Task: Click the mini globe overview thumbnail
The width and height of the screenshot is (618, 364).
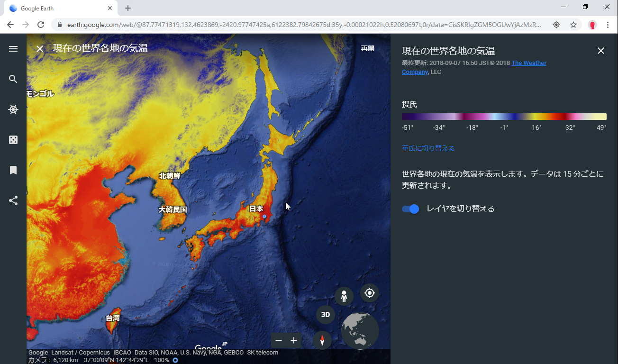Action: (360, 331)
